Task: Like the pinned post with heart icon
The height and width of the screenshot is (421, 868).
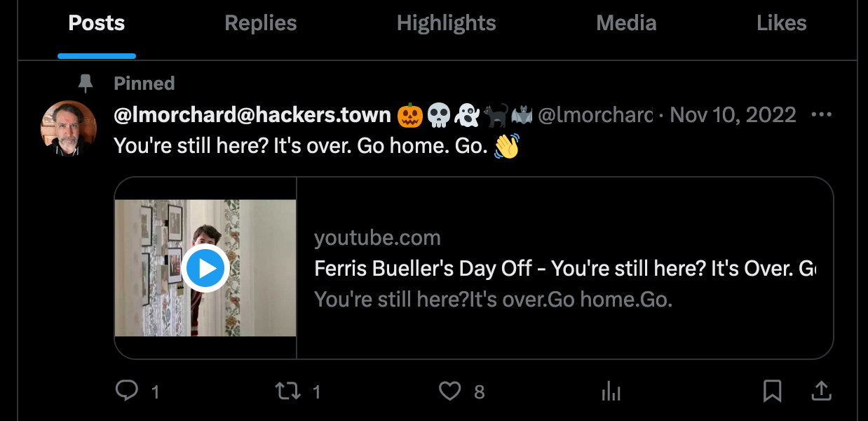Action: click(x=449, y=391)
